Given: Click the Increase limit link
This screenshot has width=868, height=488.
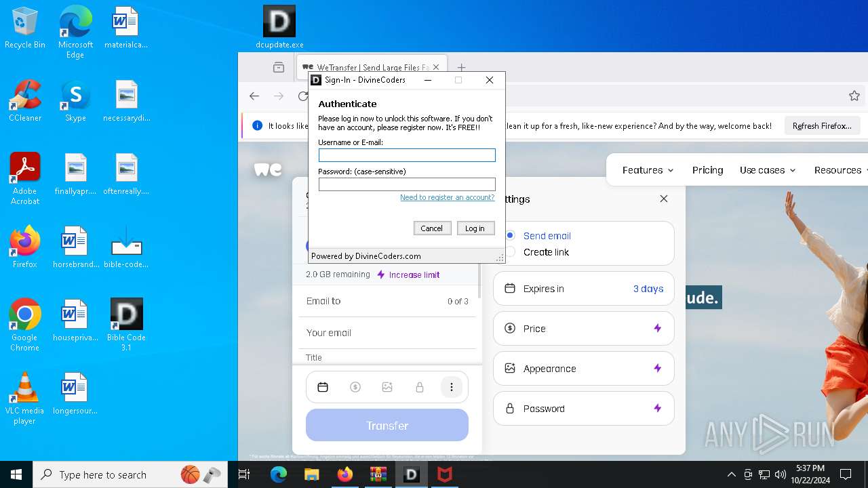Looking at the screenshot, I should (408, 274).
